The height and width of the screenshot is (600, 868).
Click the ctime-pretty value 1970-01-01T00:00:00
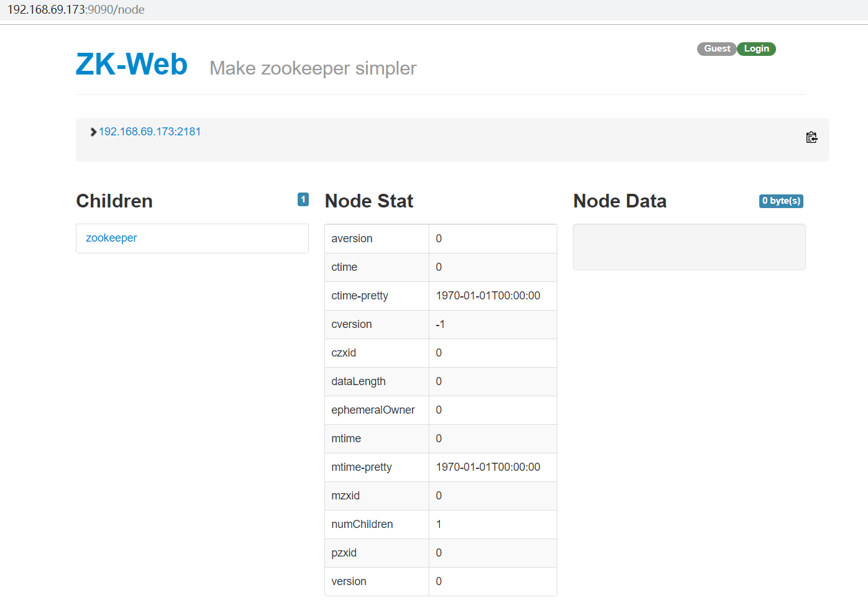(488, 296)
